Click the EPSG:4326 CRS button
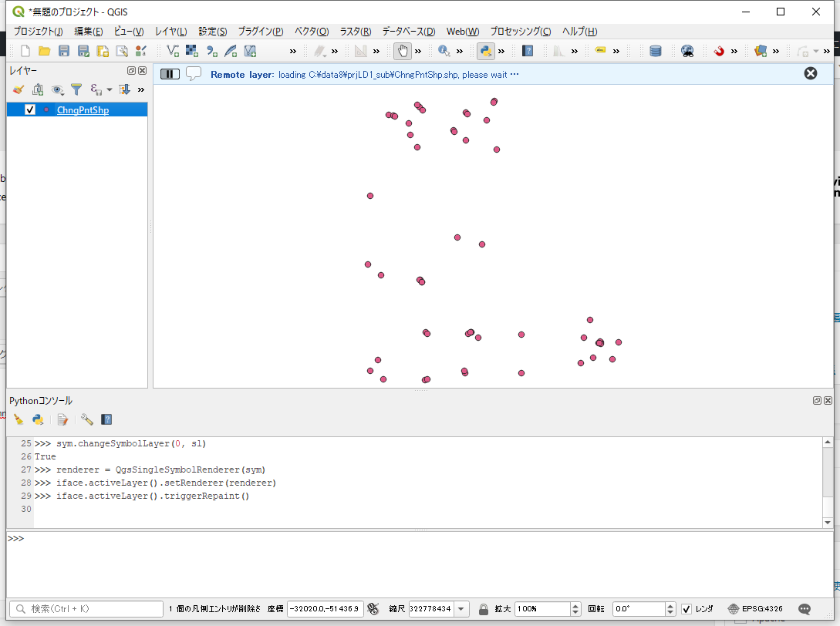 point(754,609)
